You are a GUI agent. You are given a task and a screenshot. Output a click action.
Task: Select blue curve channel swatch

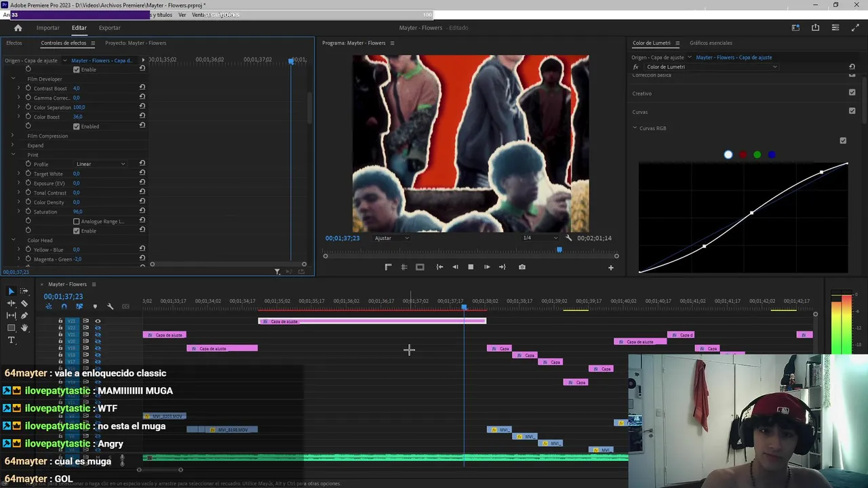click(772, 155)
